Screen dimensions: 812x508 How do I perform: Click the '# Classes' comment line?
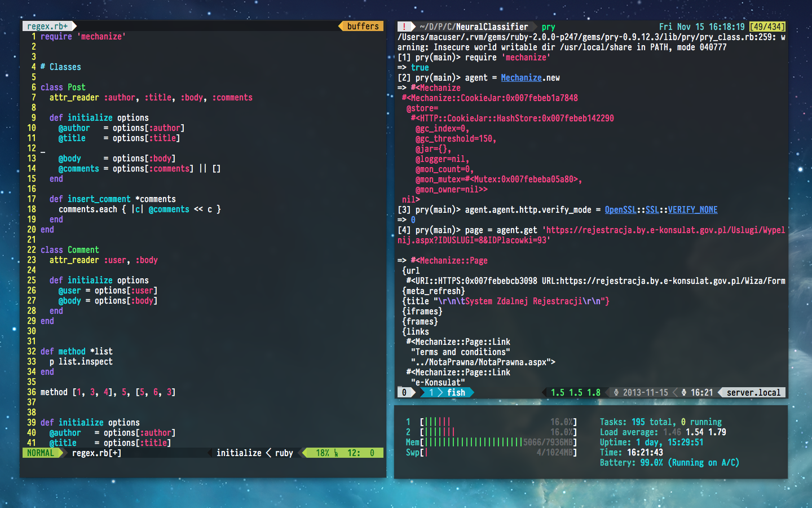click(x=61, y=67)
